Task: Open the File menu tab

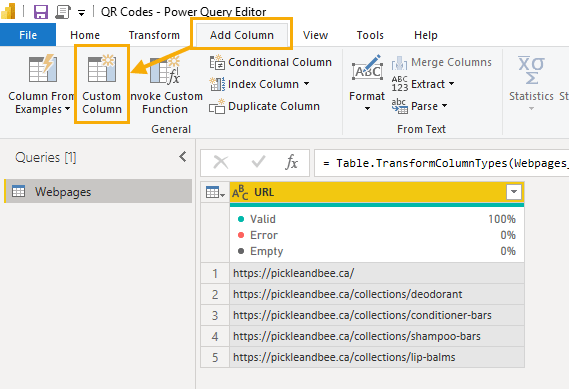Action: pos(28,35)
